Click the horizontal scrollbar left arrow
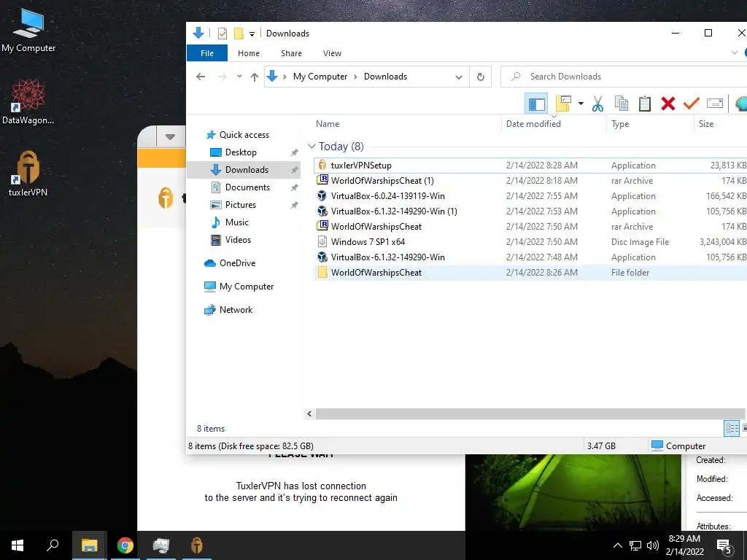The width and height of the screenshot is (747, 560). [309, 414]
